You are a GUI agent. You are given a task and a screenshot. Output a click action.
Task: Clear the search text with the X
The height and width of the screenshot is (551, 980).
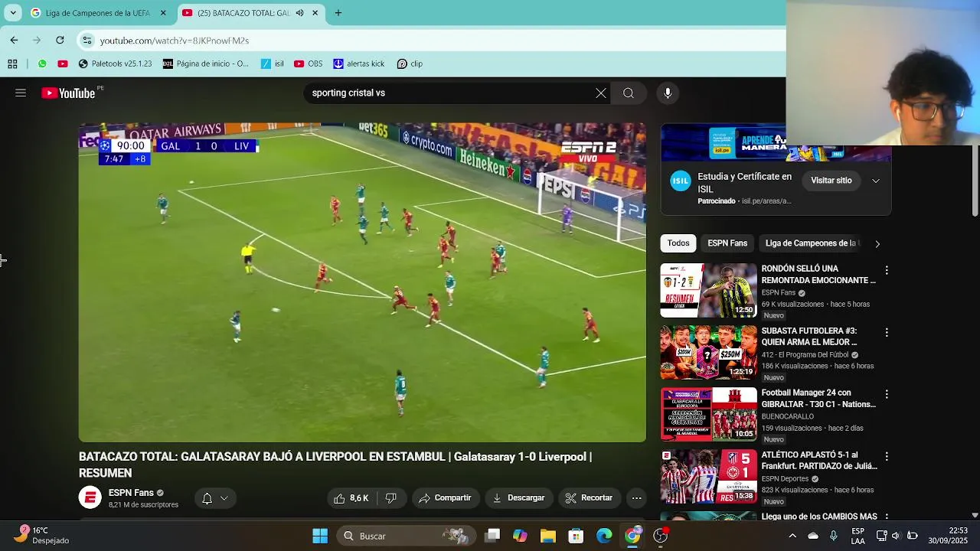pos(601,93)
